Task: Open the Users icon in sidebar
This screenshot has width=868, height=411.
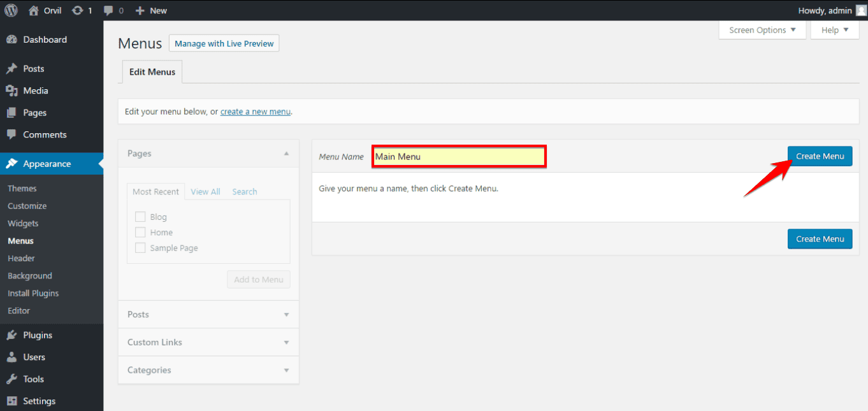Action: [x=11, y=357]
